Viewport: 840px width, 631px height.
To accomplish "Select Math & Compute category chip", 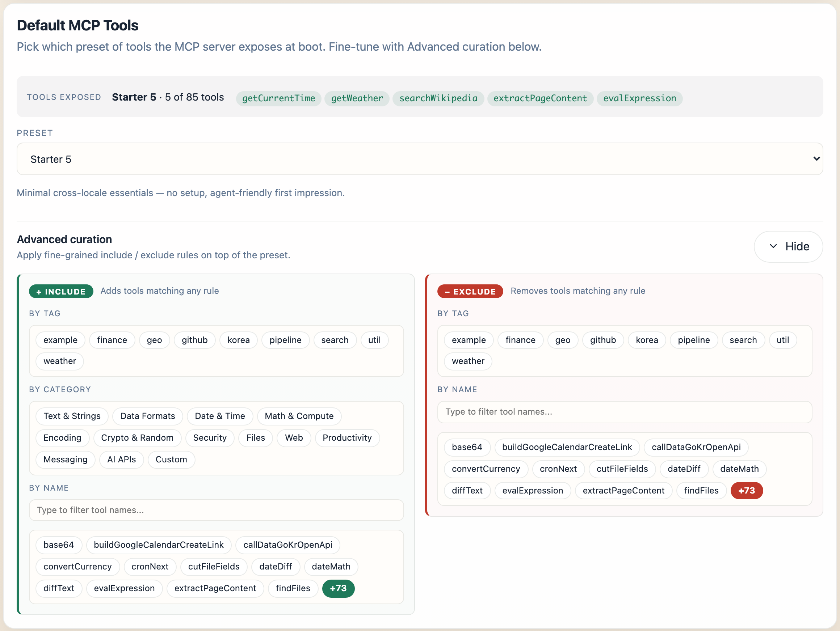I will [x=299, y=416].
